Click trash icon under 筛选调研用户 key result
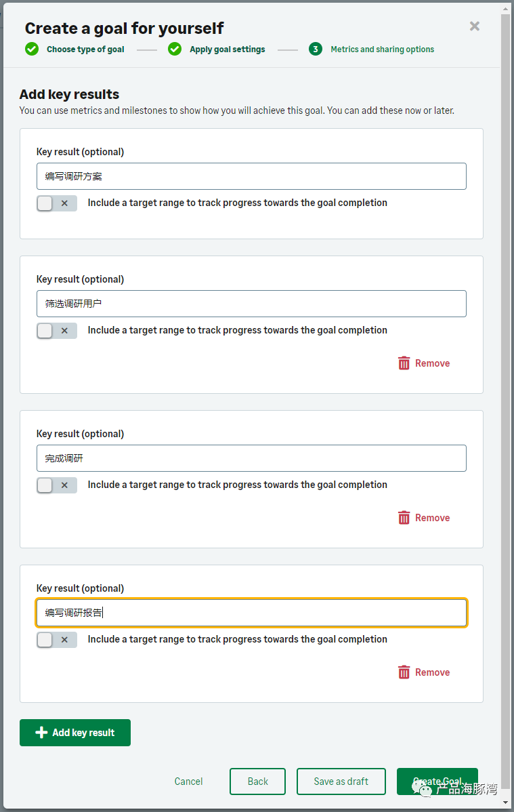The width and height of the screenshot is (514, 812). [x=404, y=363]
